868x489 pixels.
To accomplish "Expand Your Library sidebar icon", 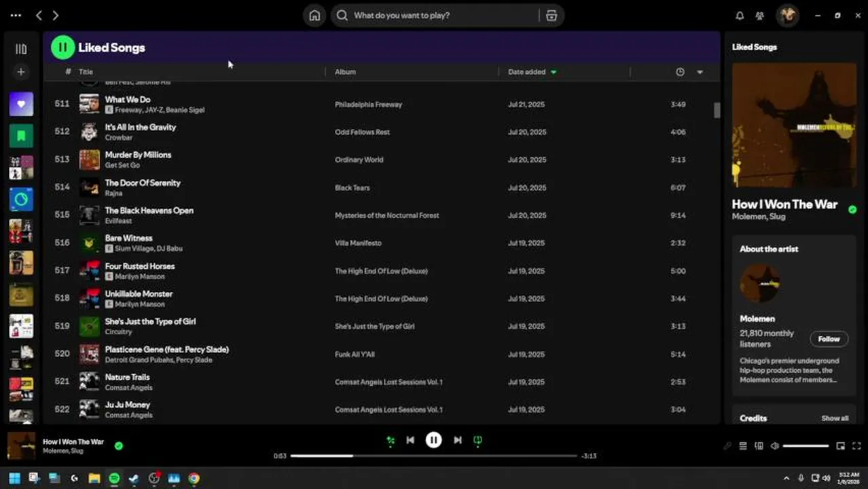I will [21, 49].
